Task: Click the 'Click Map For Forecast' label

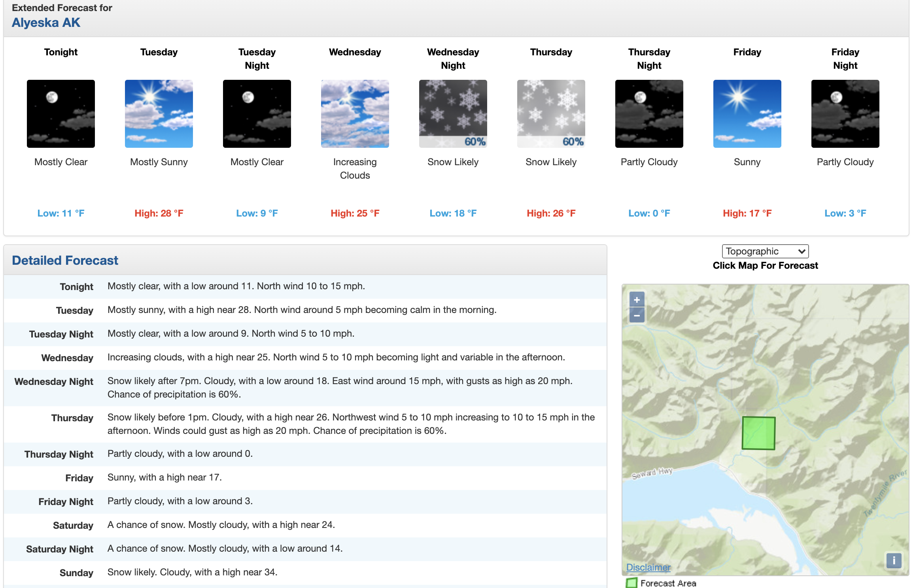Action: click(766, 266)
